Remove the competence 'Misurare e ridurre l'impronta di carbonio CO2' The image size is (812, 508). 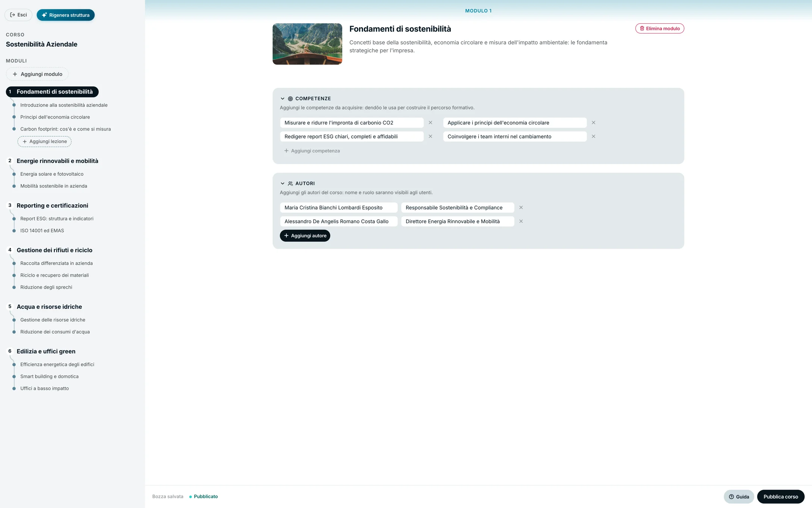(430, 123)
